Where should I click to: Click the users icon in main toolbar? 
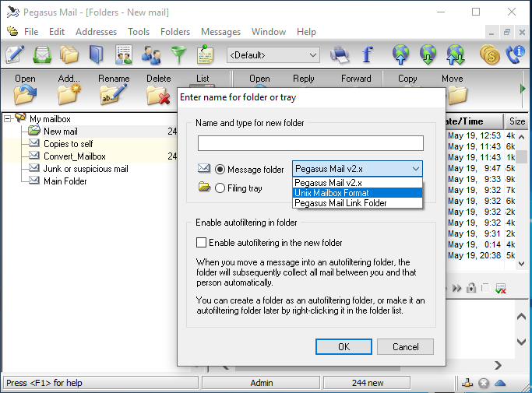click(151, 54)
